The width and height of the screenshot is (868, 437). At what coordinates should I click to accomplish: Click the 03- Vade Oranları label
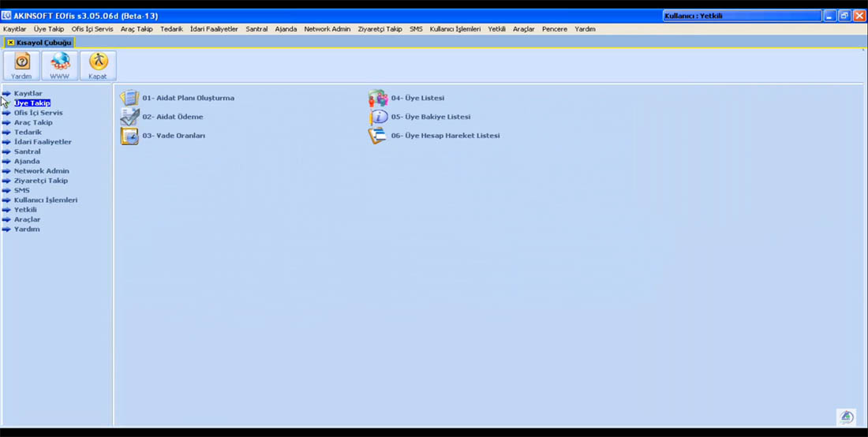tap(174, 136)
